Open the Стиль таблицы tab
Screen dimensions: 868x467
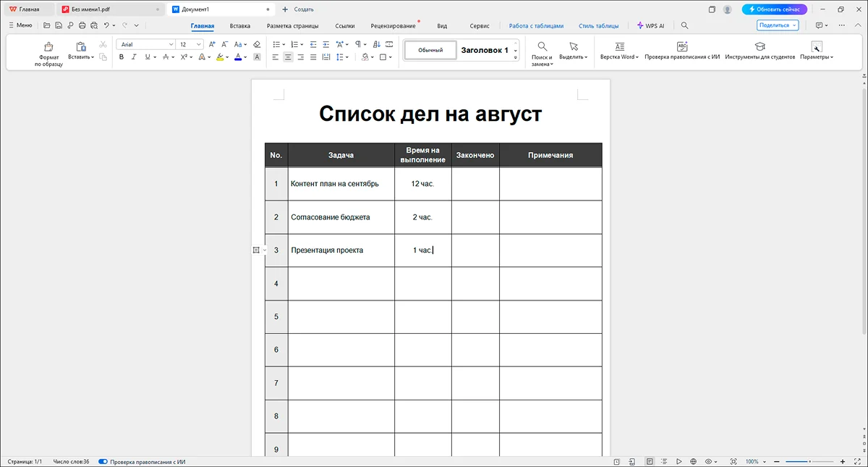coord(598,25)
